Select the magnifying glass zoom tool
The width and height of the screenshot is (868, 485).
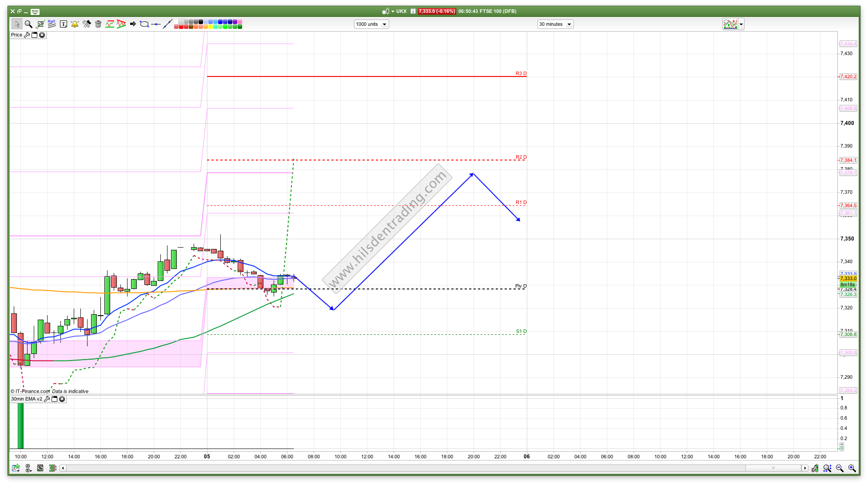pos(28,24)
